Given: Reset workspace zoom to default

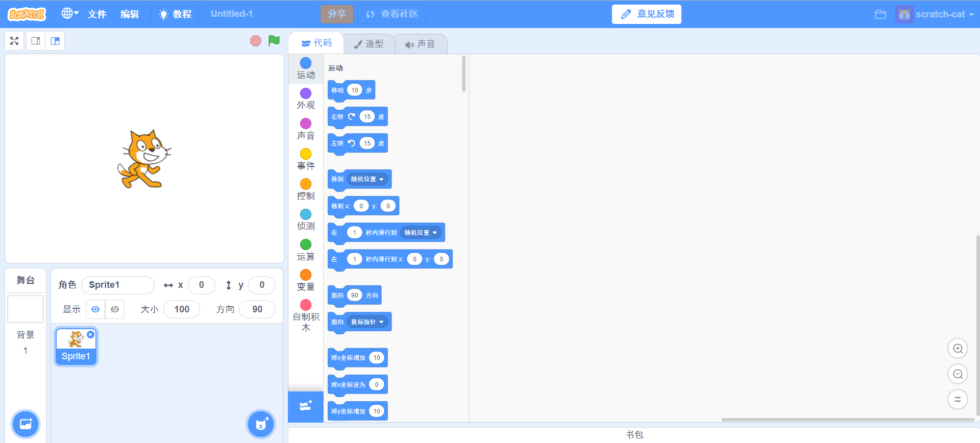Looking at the screenshot, I should tap(958, 399).
